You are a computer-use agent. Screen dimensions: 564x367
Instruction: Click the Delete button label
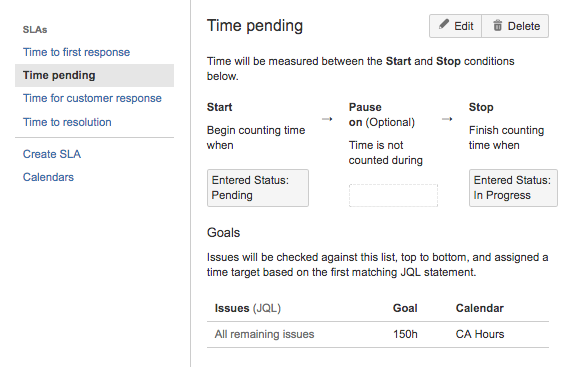click(x=524, y=26)
